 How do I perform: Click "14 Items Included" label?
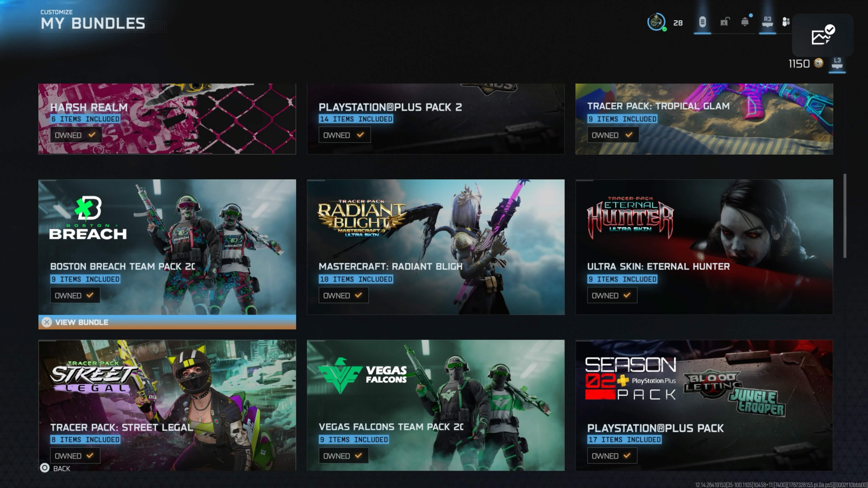[356, 119]
